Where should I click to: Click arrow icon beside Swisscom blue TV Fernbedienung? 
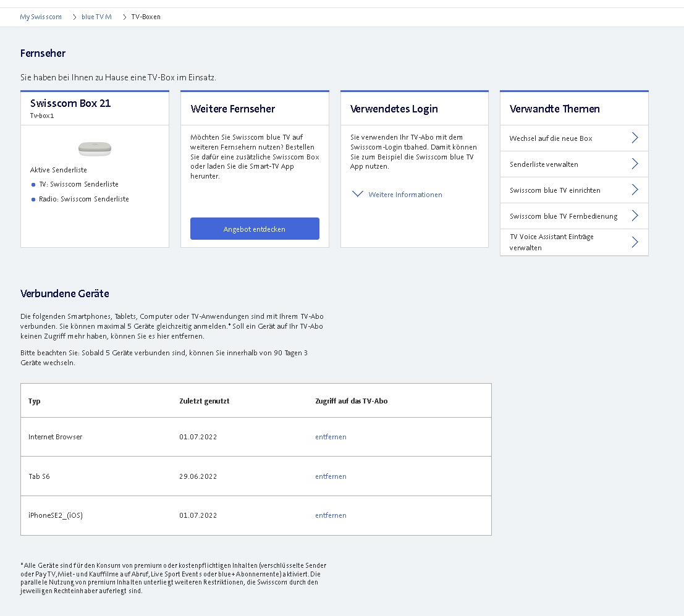click(x=635, y=216)
